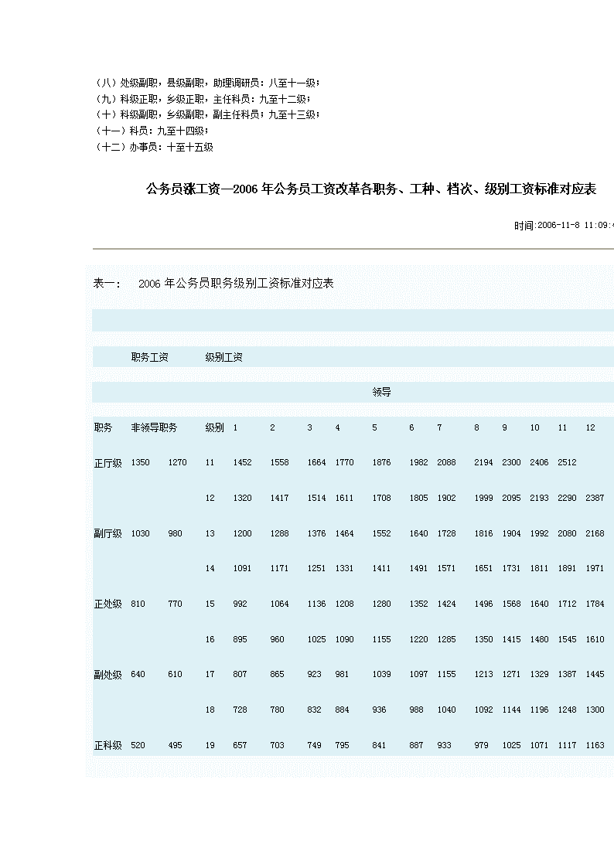The width and height of the screenshot is (614, 868).
Task: Click the cell showing 1331
Action: point(344,569)
